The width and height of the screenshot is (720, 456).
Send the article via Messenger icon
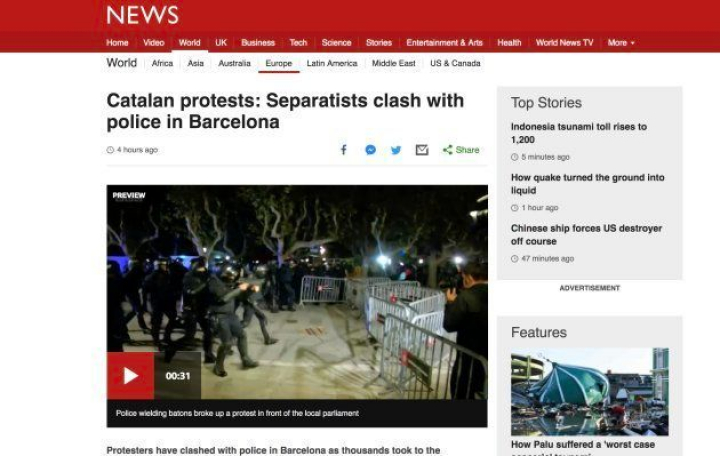pyautogui.click(x=371, y=150)
